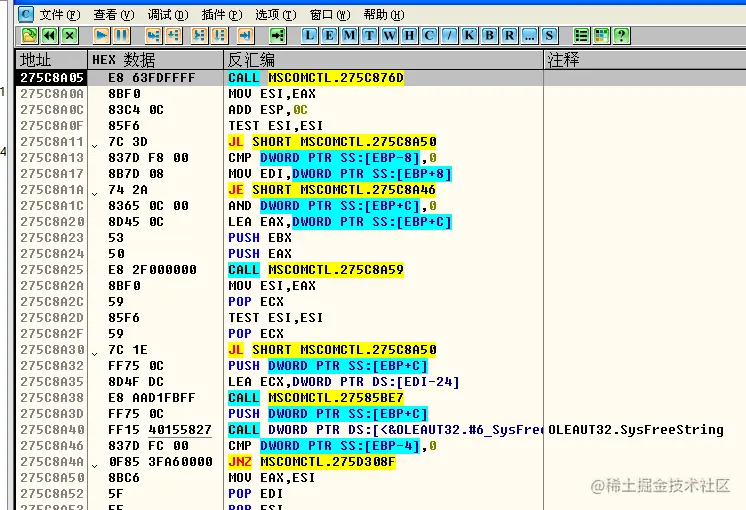Select the JE SHORT MSCOMCTL.275C8A46 line
The width and height of the screenshot is (746, 510).
(x=332, y=190)
